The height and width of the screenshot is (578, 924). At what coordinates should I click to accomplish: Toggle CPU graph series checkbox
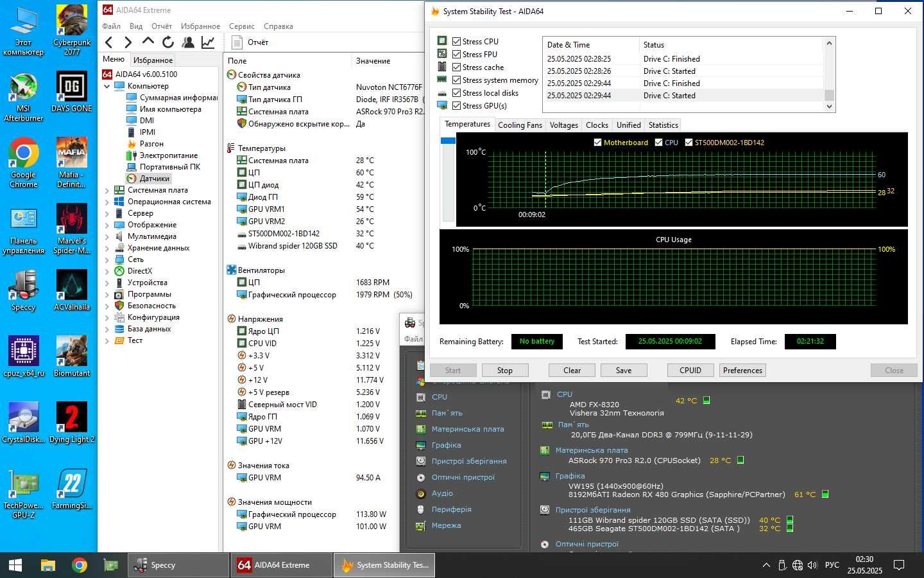tap(658, 143)
